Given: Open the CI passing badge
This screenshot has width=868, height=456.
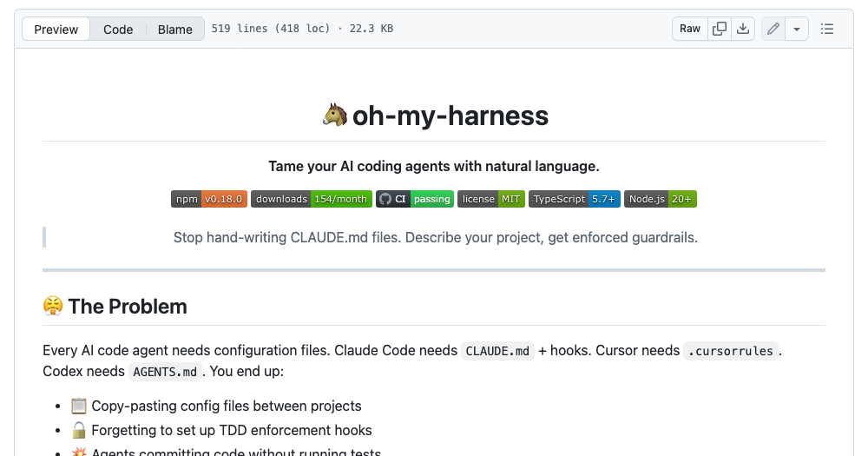Looking at the screenshot, I should pos(415,199).
